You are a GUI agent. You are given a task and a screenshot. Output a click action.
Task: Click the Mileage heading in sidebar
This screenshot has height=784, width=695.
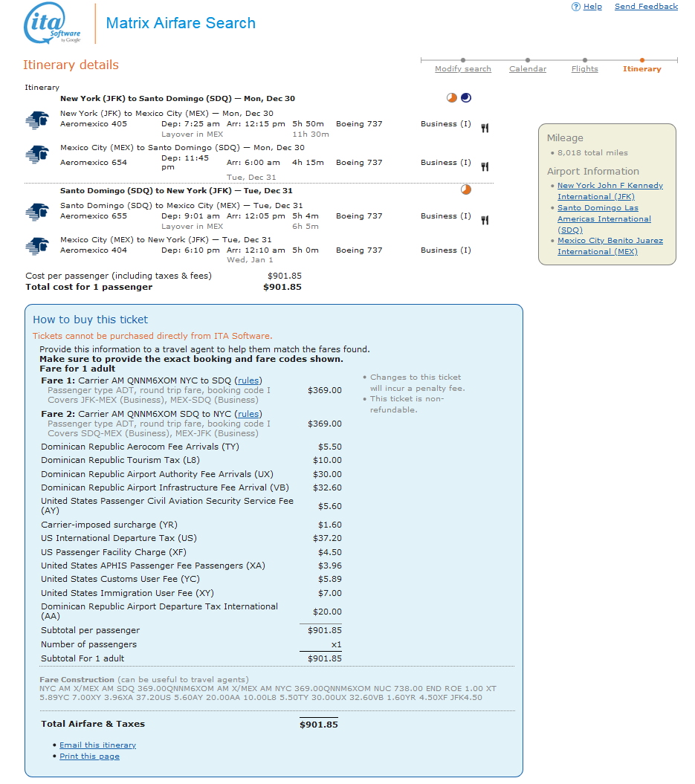point(565,138)
